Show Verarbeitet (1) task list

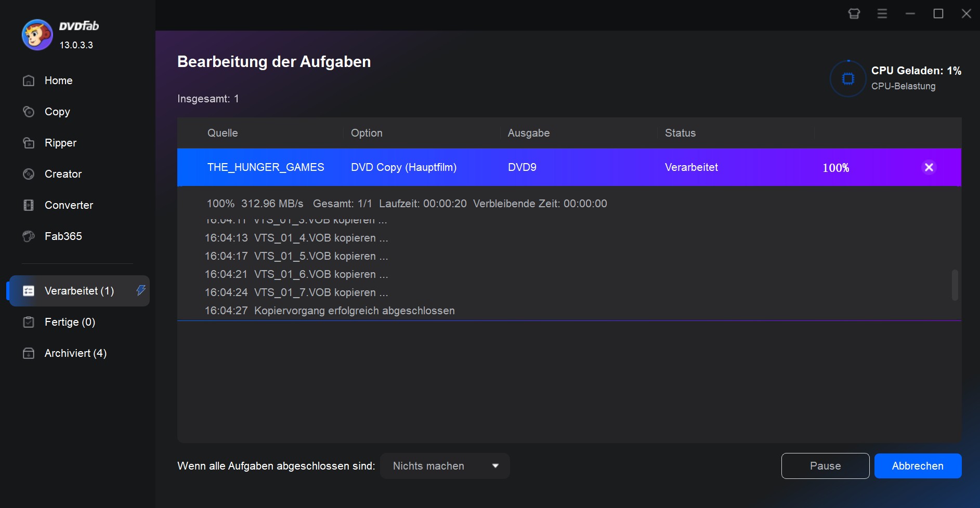pos(79,291)
